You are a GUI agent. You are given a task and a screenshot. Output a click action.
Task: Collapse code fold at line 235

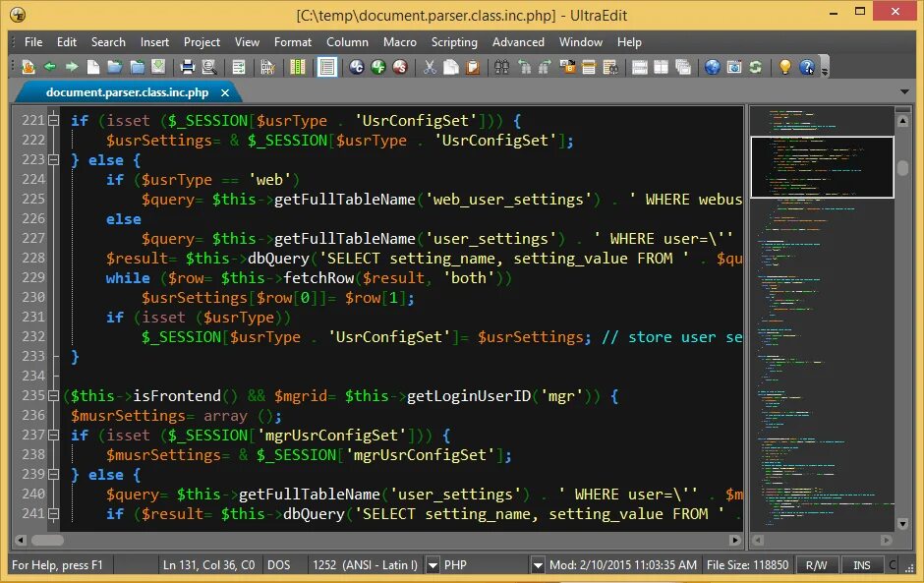point(54,395)
